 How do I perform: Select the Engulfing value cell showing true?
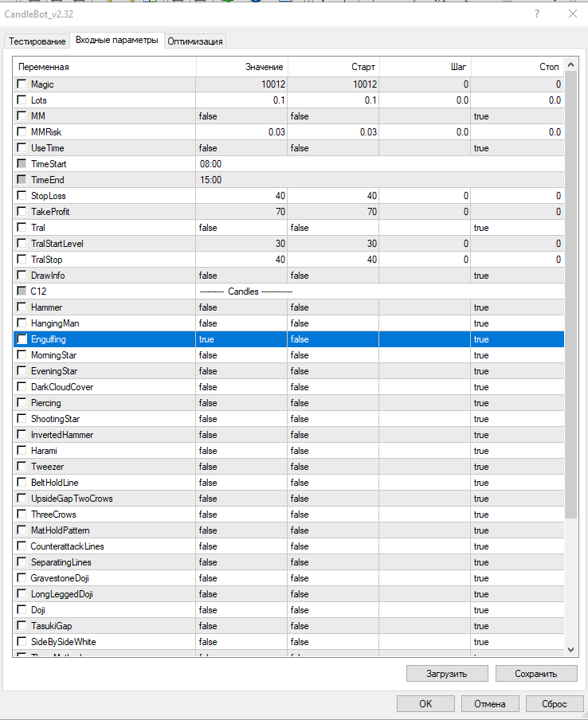[x=241, y=339]
